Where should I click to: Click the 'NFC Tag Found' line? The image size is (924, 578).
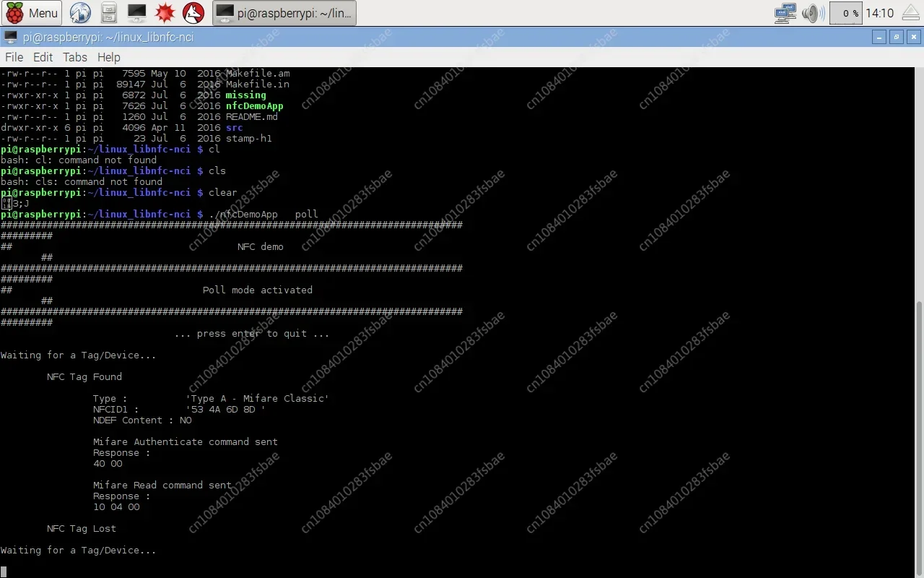[84, 376]
